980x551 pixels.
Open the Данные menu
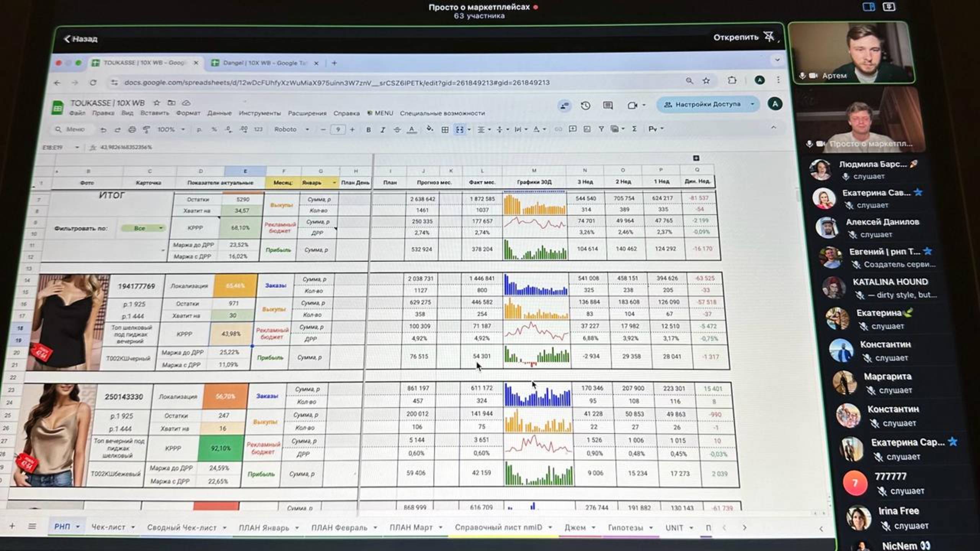point(219,113)
